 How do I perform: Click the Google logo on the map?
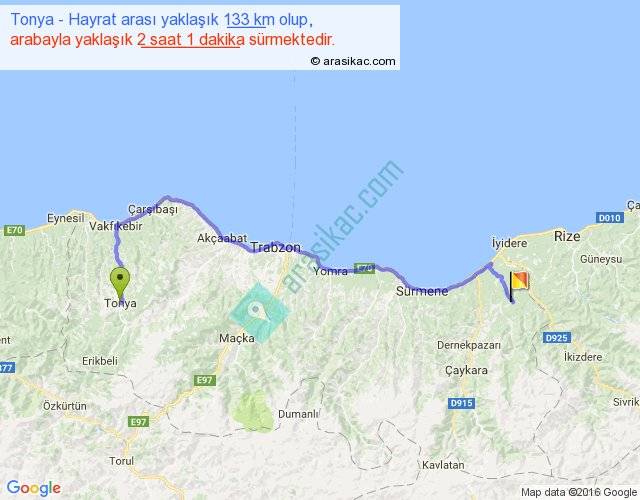[32, 488]
